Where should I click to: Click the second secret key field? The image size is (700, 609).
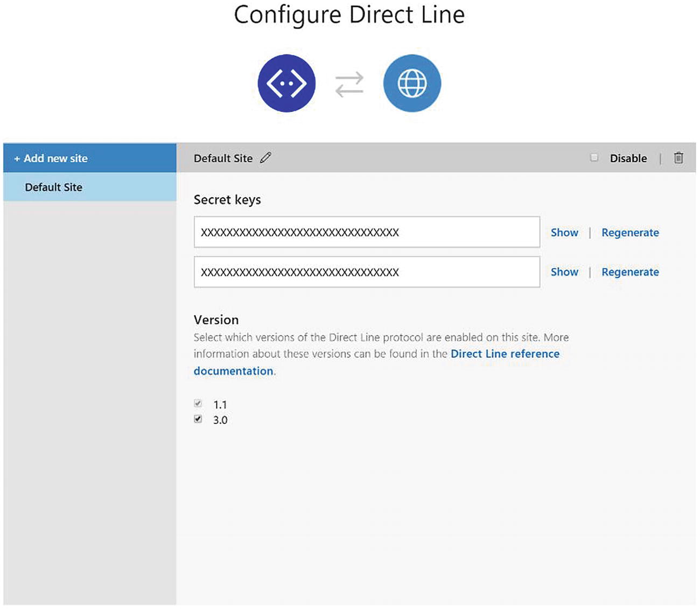pos(367,272)
